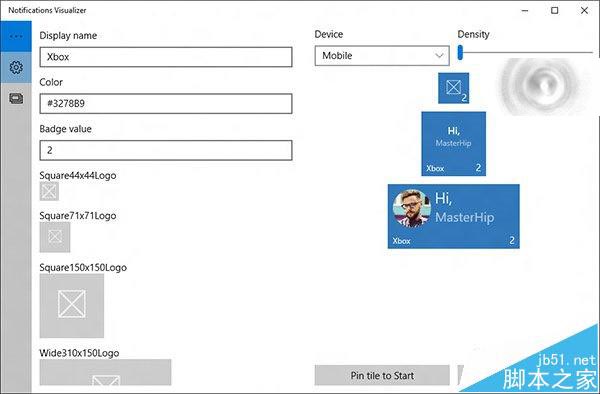The image size is (600, 394).
Task: Choose the Square44x44Logo image placeholder
Action: tap(49, 191)
